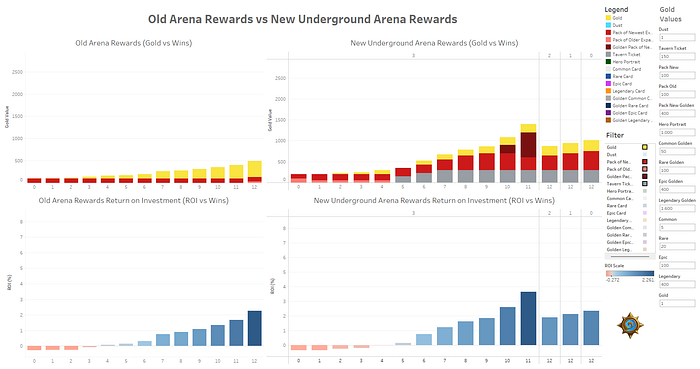Image resolution: width=700 pixels, height=369 pixels.
Task: Click the Rare card value input field
Action: tap(677, 246)
